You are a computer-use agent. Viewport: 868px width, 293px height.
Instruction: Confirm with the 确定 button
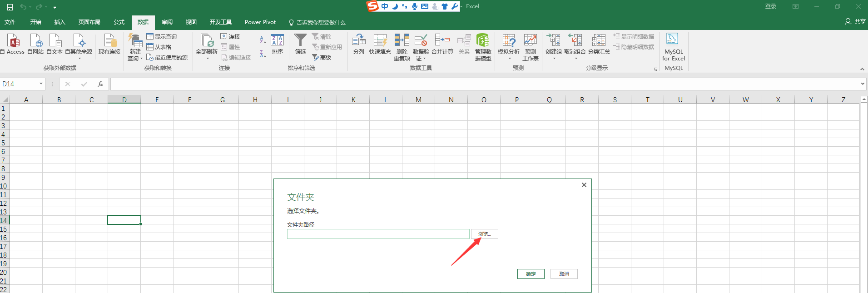point(531,274)
